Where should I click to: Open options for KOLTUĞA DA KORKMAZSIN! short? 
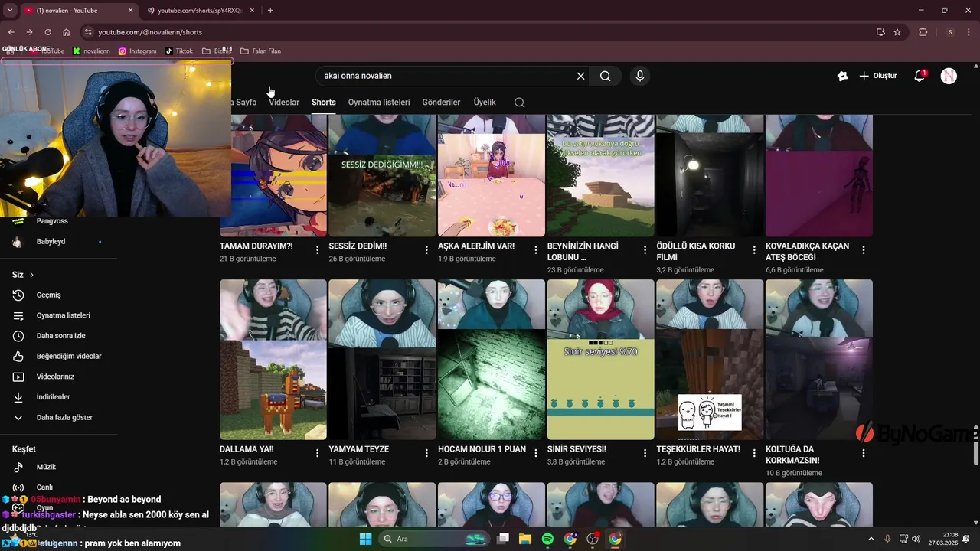tap(864, 453)
